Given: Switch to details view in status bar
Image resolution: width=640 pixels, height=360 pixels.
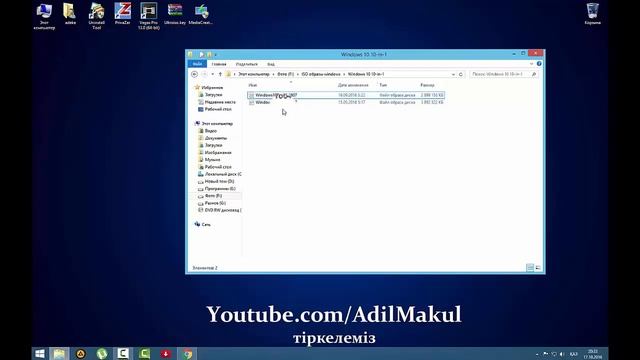Looking at the screenshot, I should (x=530, y=268).
